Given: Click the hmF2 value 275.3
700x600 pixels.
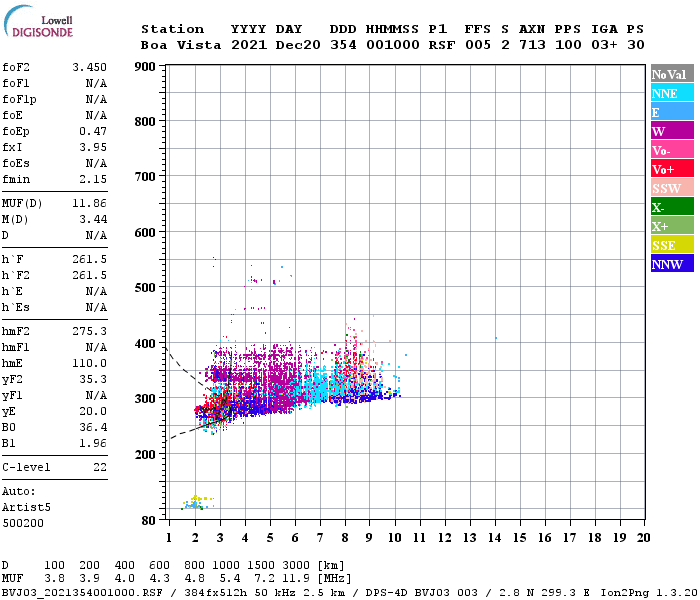Looking at the screenshot, I should pos(90,331).
